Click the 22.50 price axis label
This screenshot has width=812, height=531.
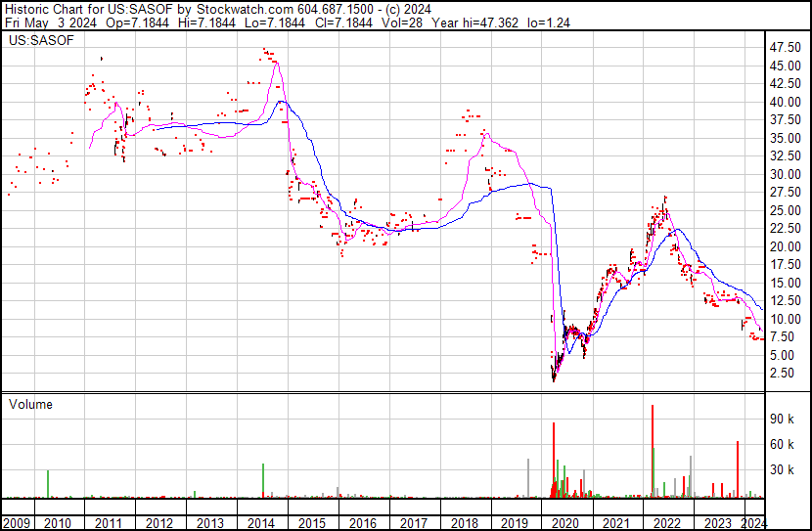pyautogui.click(x=785, y=229)
